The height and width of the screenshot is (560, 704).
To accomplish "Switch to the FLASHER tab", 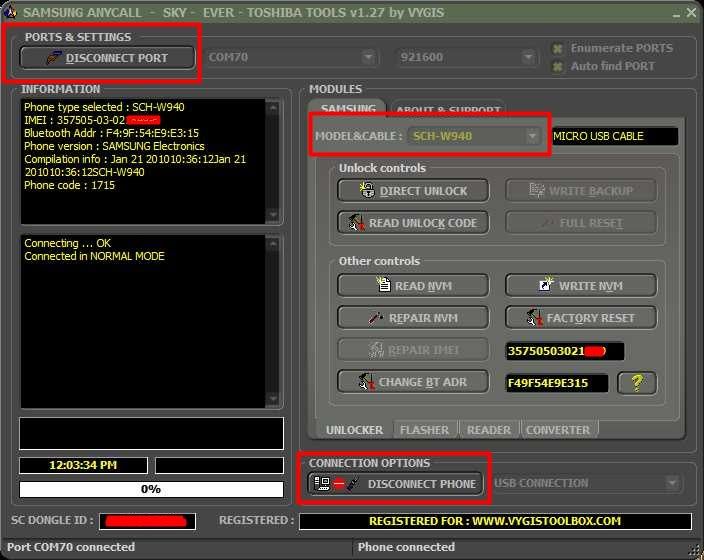I will 424,430.
